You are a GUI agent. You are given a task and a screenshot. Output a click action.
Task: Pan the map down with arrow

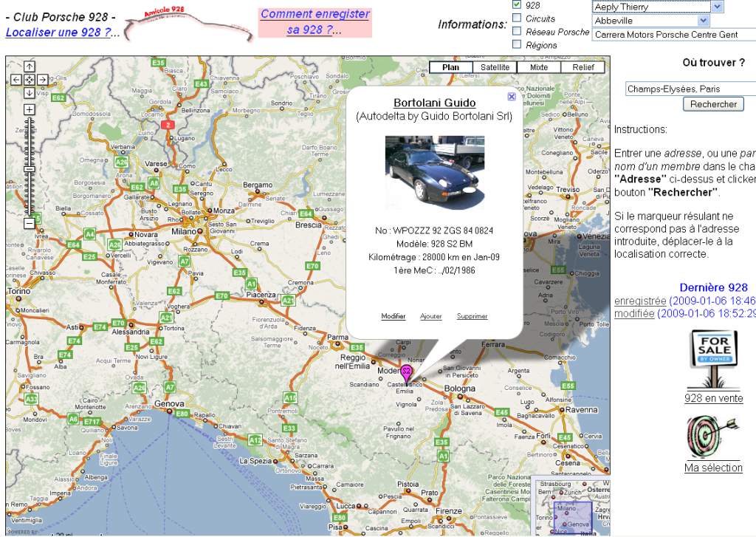click(30, 92)
